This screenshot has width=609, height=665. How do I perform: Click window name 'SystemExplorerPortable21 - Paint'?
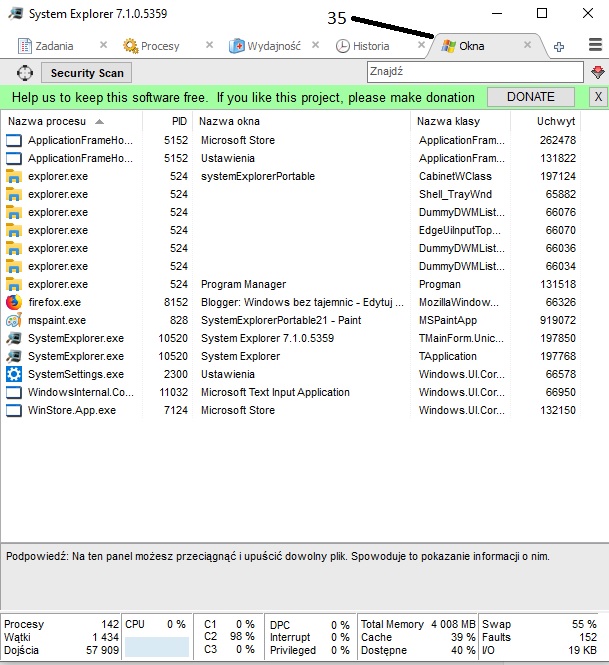[281, 320]
